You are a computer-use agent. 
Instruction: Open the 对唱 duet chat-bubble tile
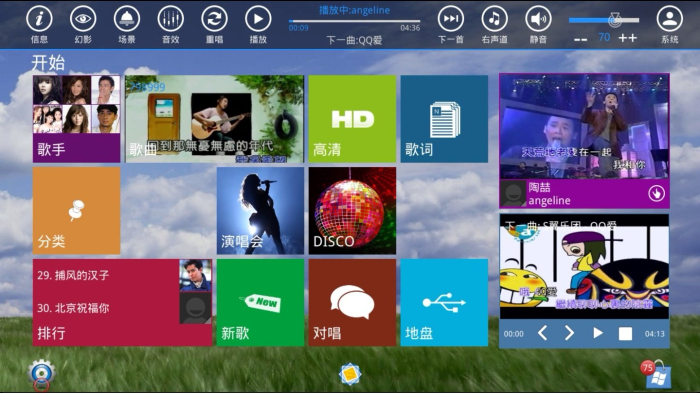(352, 303)
